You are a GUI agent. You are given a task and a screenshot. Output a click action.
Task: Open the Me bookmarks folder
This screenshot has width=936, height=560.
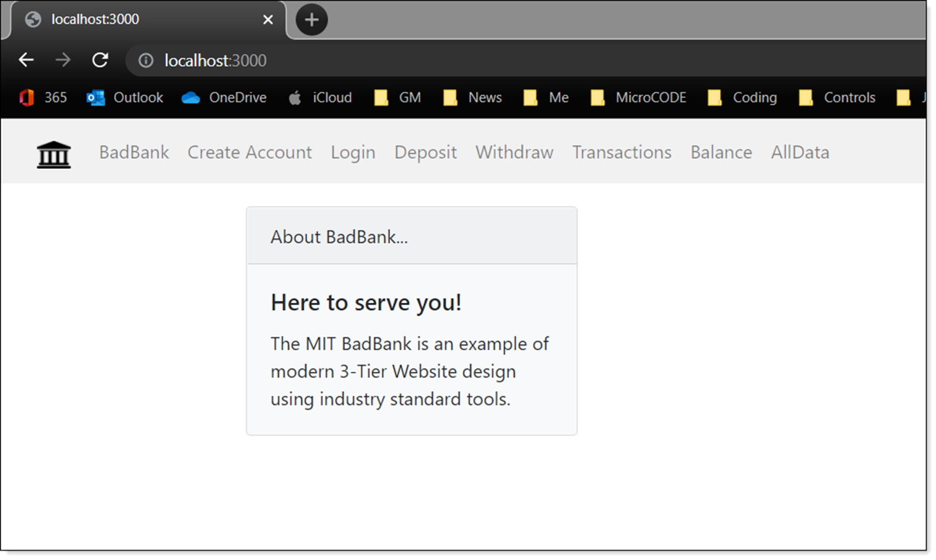pos(546,98)
